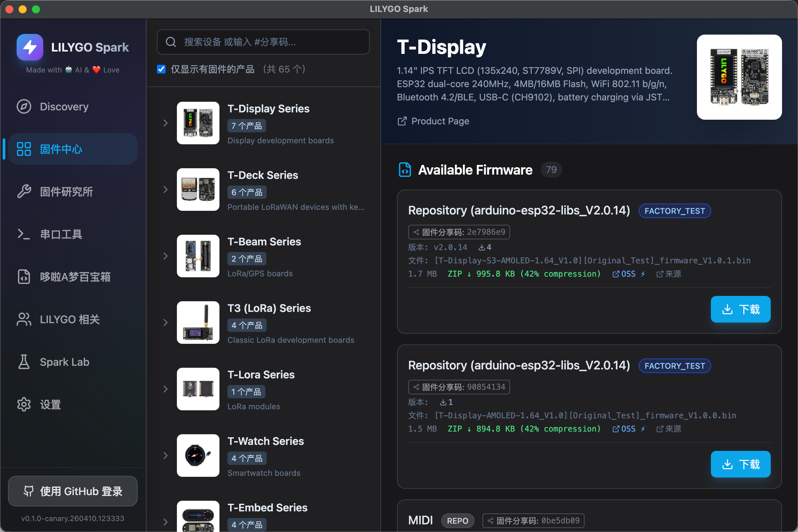This screenshot has width=798, height=532.
Task: Click the LILYGO 相关 people icon
Action: pos(24,319)
